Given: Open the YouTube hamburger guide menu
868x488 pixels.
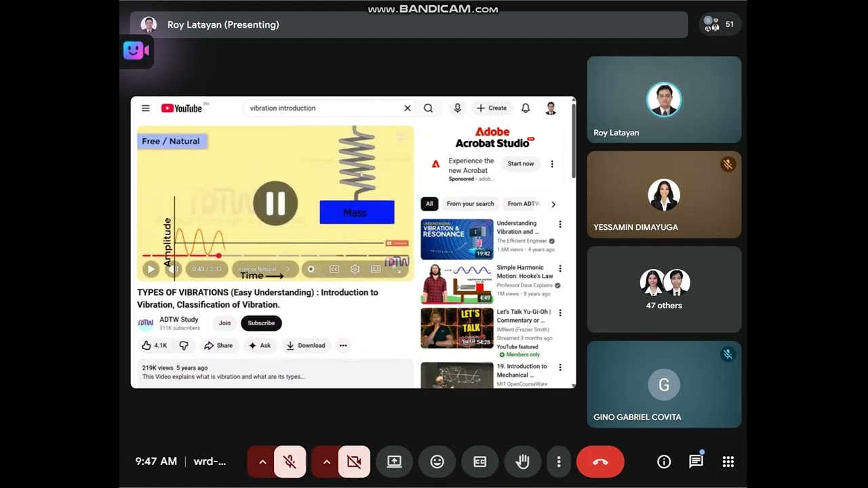Looking at the screenshot, I should (x=145, y=108).
